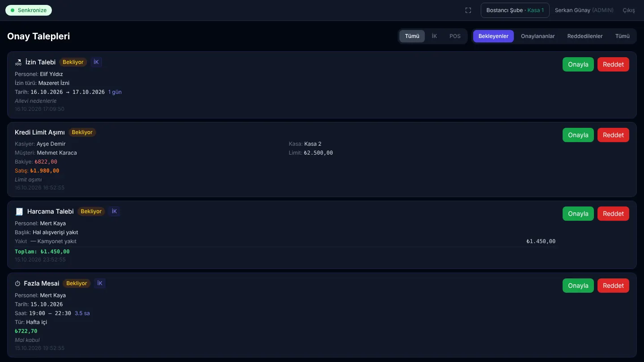This screenshot has width=644, height=362.
Task: Click the balance value ₺822,00
Action: pos(46,162)
